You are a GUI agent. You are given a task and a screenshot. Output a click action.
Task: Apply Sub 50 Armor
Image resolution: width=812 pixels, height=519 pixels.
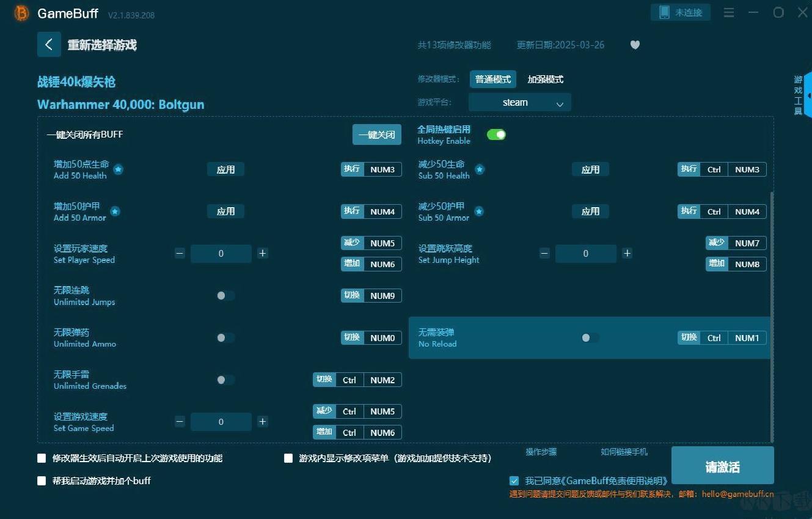[x=590, y=212]
